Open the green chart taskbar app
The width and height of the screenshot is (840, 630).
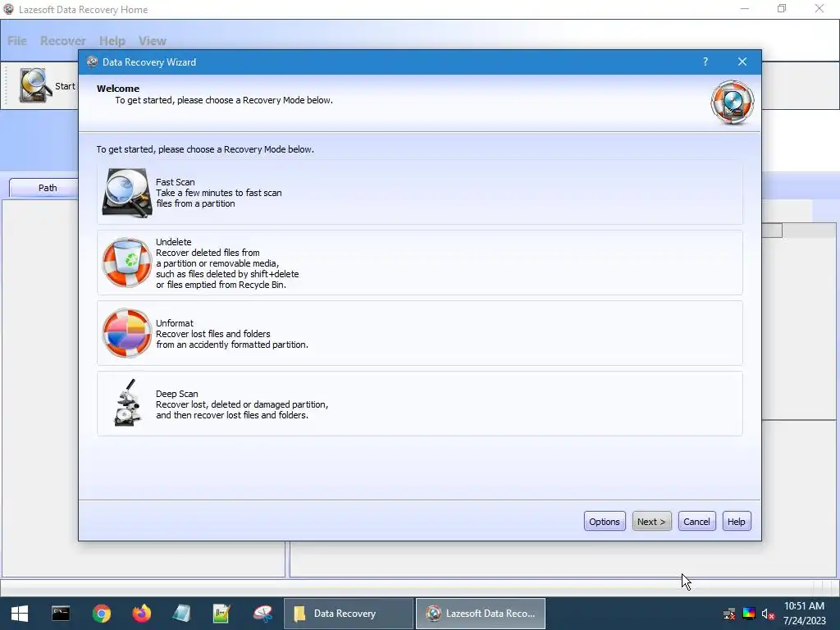point(221,614)
